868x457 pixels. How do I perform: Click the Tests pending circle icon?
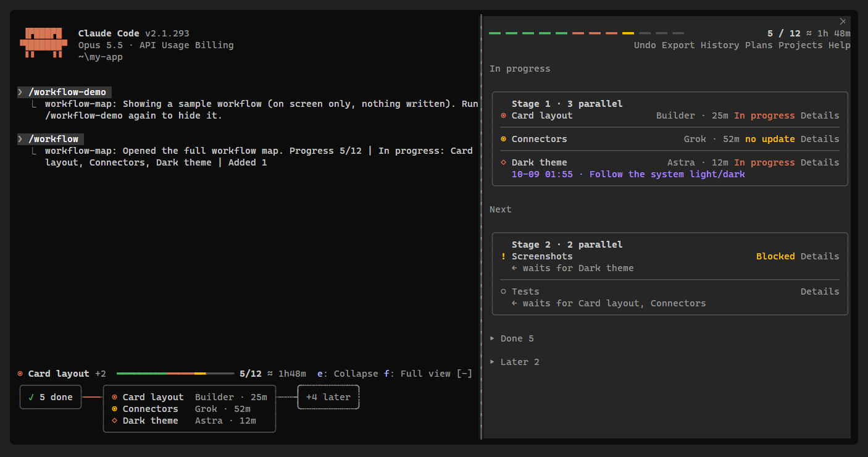tap(503, 291)
